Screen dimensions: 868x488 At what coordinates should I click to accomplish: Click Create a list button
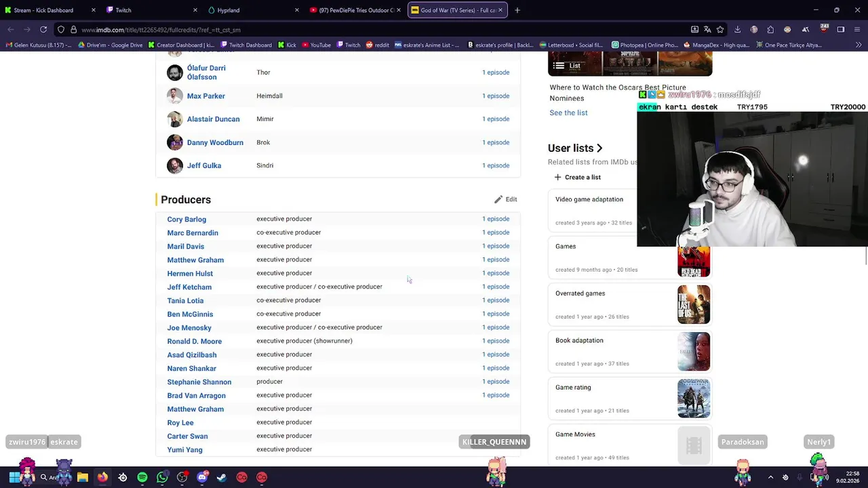coord(577,177)
